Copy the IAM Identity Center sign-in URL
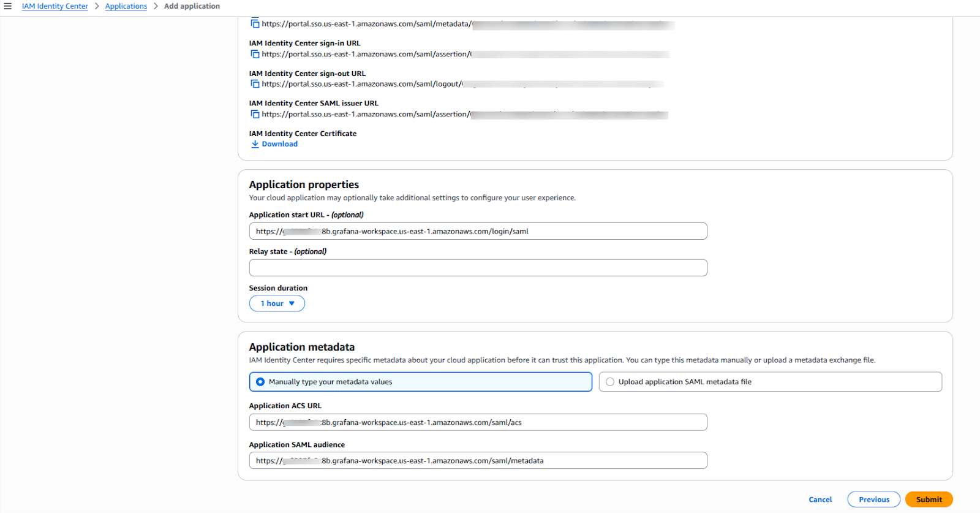980x513 pixels. pyautogui.click(x=255, y=54)
